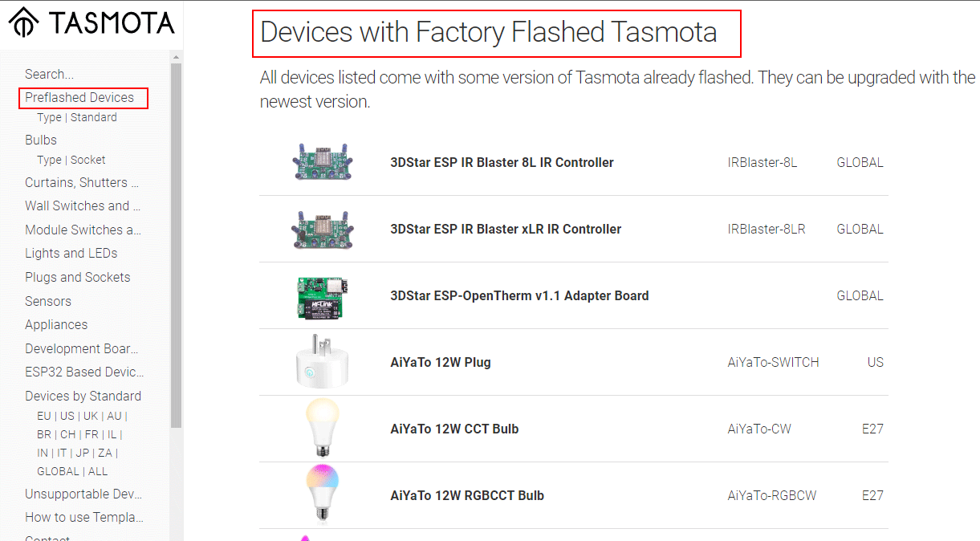Open AiYaTo 12W RGBCCT Bulb link
This screenshot has width=980, height=541.
467,495
